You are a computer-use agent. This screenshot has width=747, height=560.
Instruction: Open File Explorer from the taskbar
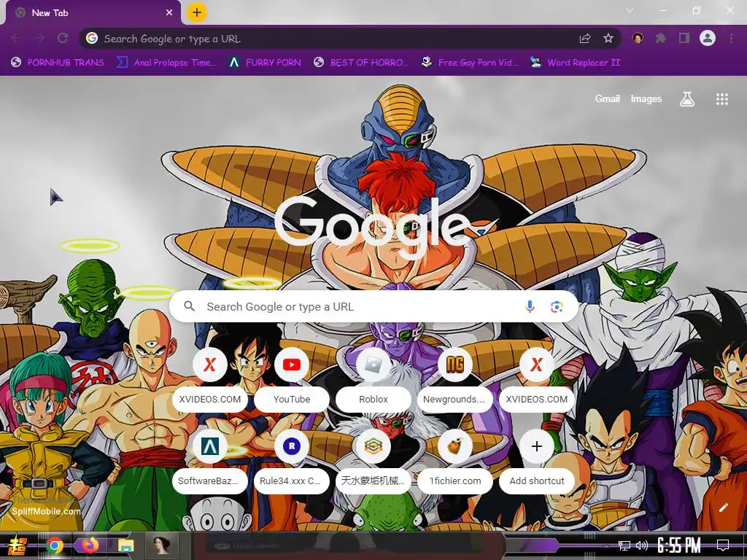pyautogui.click(x=125, y=545)
